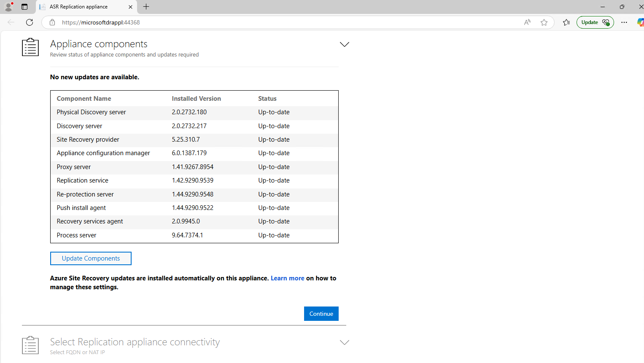Viewport: 644px width, 363px height.
Task: Click version 2.0.2732.180
Action: tap(189, 112)
